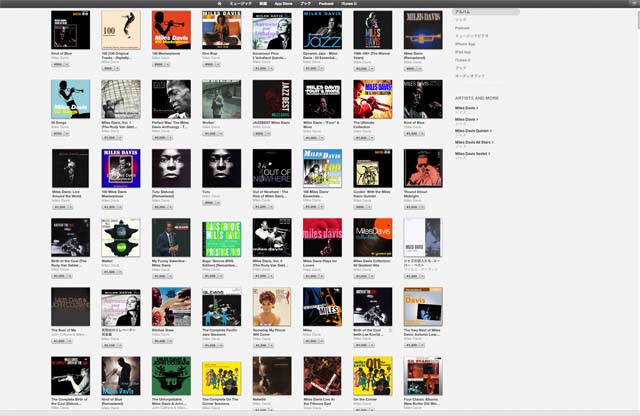Image resolution: width=640 pixels, height=416 pixels.
Task: Expand the price arrow under Miles Davis Plays for Lovers
Action: click(321, 276)
